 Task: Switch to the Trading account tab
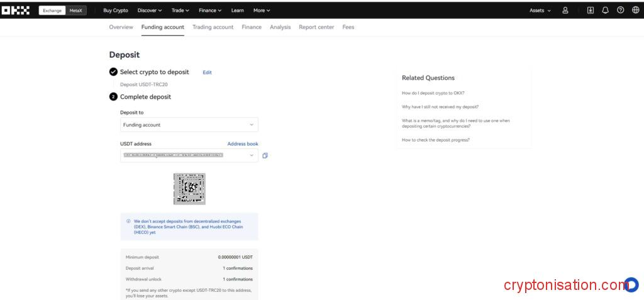click(213, 27)
